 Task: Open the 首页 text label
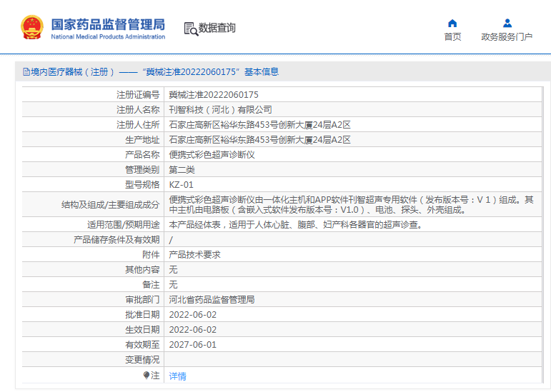tap(452, 37)
